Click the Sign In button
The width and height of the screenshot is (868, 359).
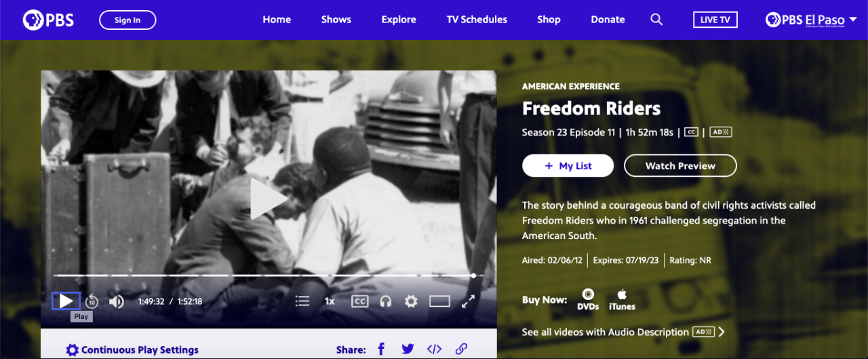[127, 20]
